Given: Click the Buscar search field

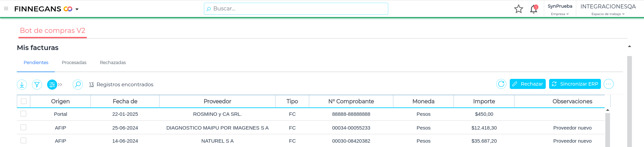Looking at the screenshot, I should (296, 9).
